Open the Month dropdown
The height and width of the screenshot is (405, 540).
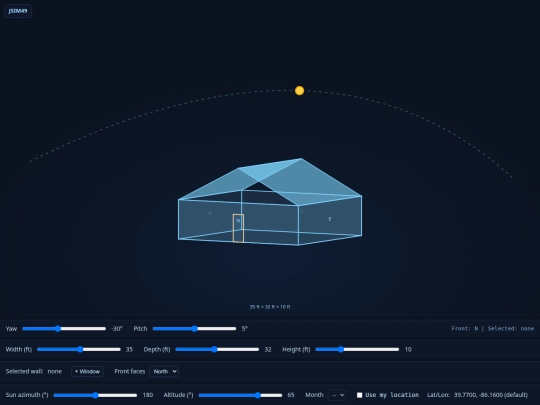tap(337, 395)
